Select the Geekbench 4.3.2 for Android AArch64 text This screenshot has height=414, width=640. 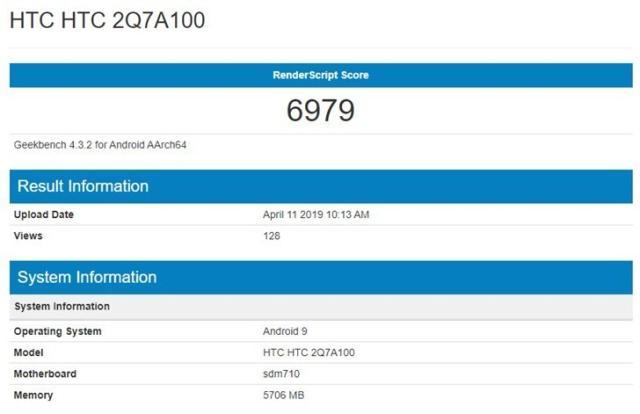[100, 145]
